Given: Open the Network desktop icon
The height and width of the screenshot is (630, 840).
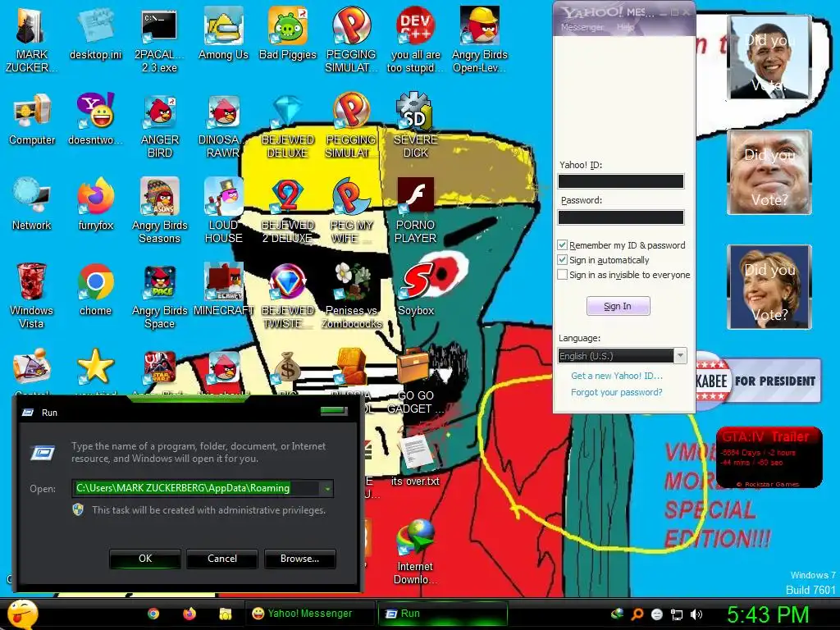Looking at the screenshot, I should pos(31,197).
